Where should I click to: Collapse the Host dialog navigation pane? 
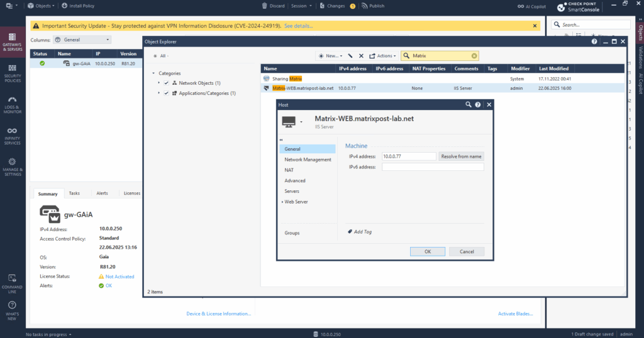pos(281,140)
